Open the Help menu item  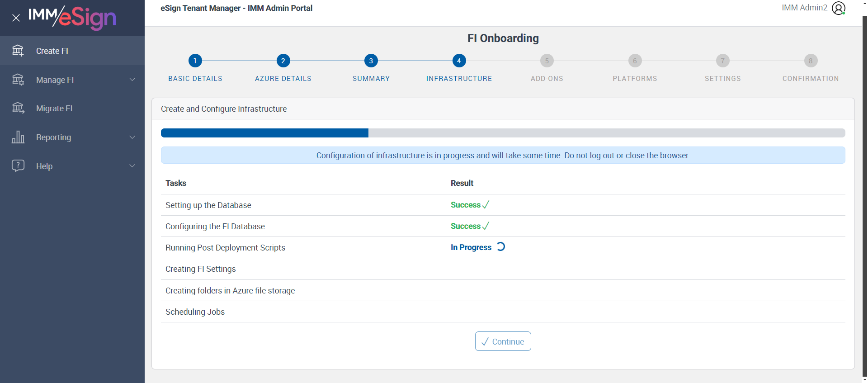(x=72, y=166)
